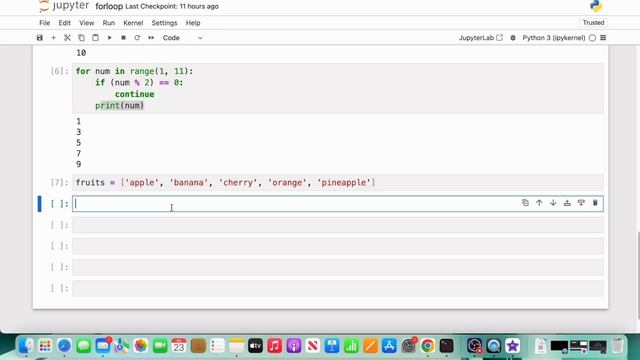Open the View menu
Viewport: 640px width, 360px height.
[x=86, y=23]
